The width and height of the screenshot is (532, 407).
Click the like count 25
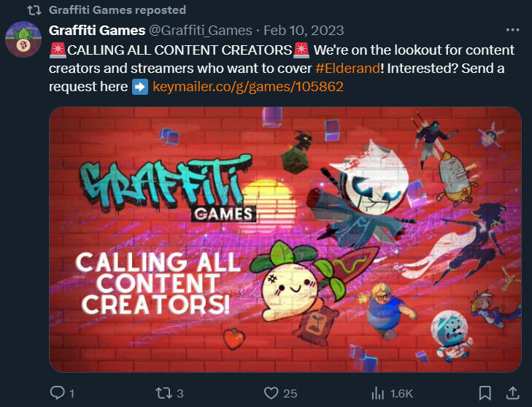(x=290, y=393)
